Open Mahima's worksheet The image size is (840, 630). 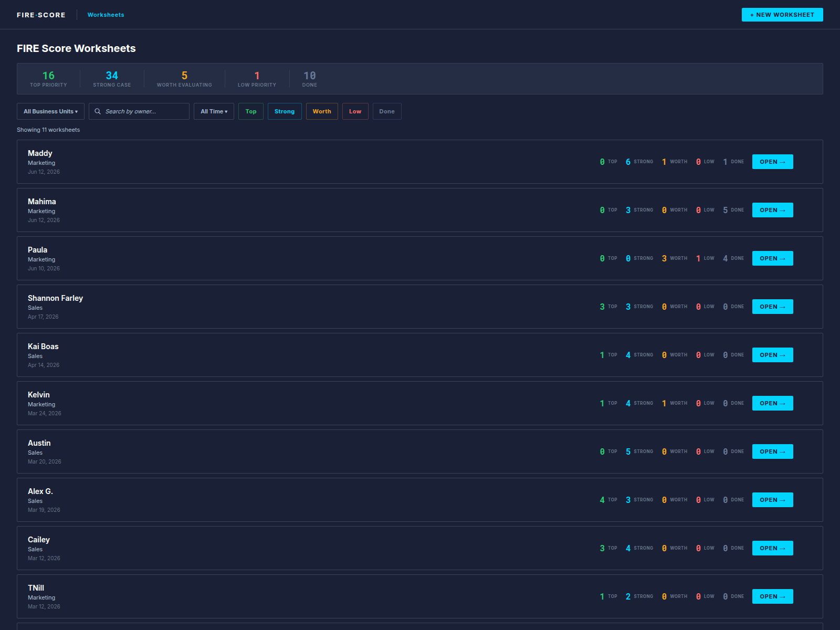773,210
